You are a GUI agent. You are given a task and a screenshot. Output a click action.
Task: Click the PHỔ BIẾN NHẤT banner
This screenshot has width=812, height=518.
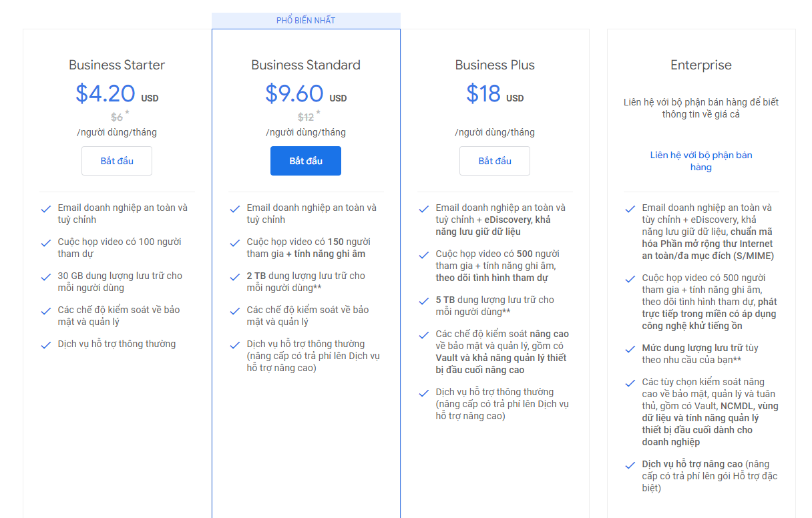point(306,21)
